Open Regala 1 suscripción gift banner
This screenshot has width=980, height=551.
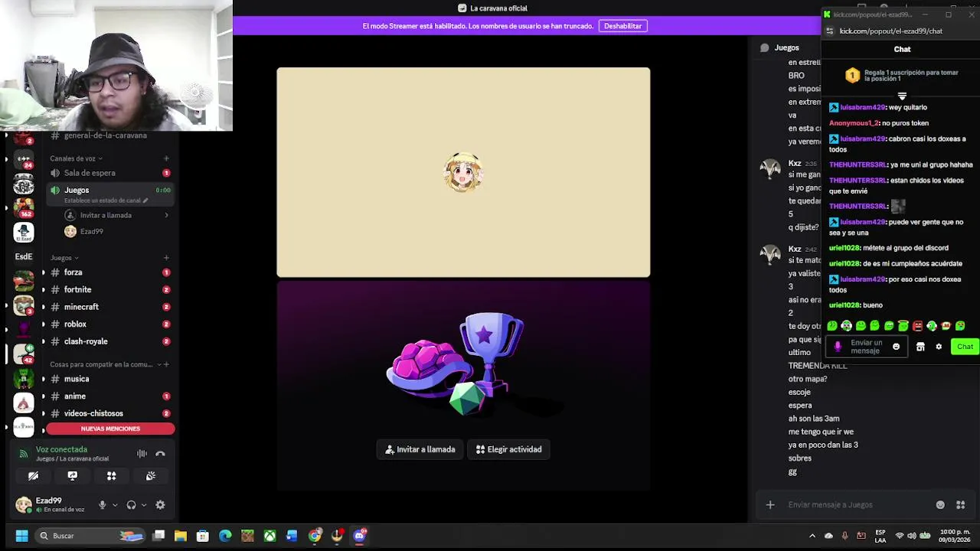(902, 75)
